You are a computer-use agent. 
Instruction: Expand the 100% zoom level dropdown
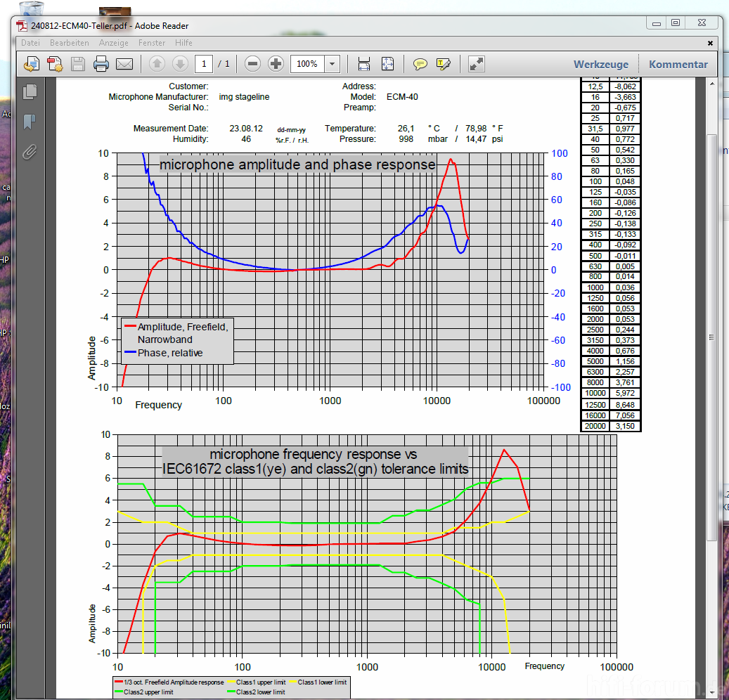(x=333, y=64)
